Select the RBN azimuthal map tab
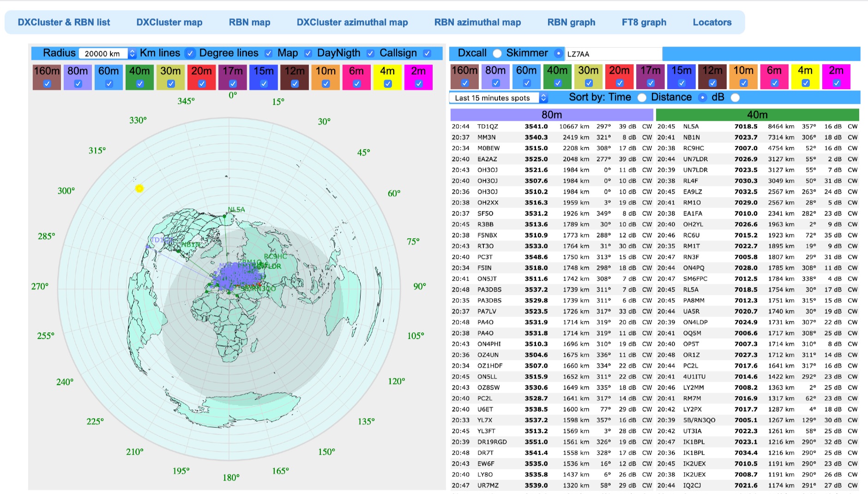 [477, 22]
